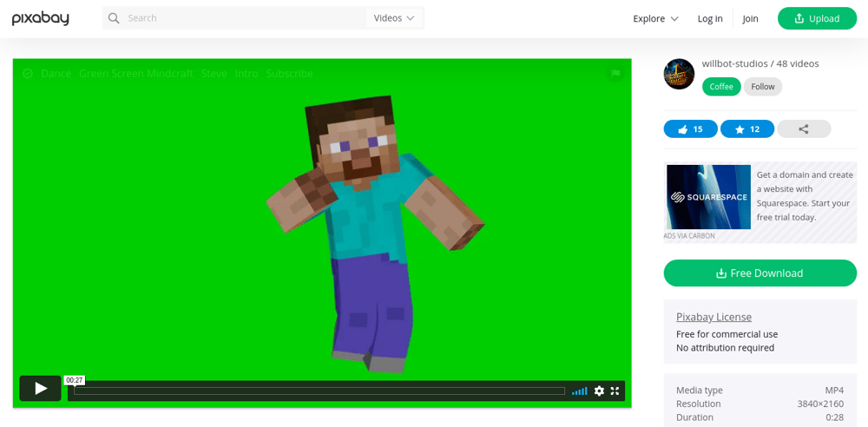
Task: Add video to favorites with star button
Action: (x=747, y=129)
